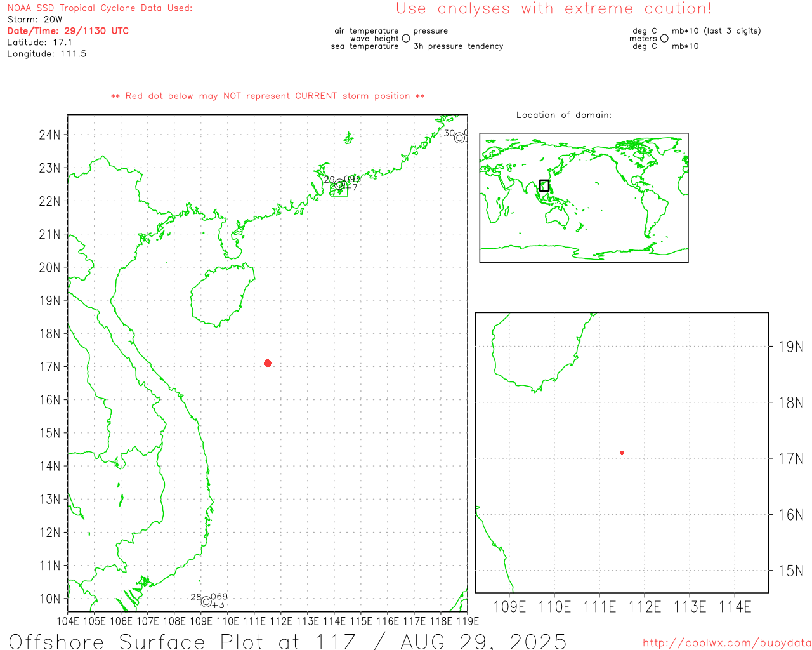
Task: Click the '107E' longitude label on main map
Action: tap(148, 621)
